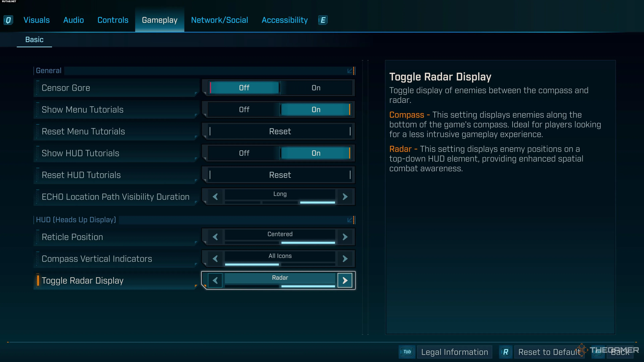Turn Show HUD Tutorials On
The height and width of the screenshot is (362, 644).
[x=316, y=153]
